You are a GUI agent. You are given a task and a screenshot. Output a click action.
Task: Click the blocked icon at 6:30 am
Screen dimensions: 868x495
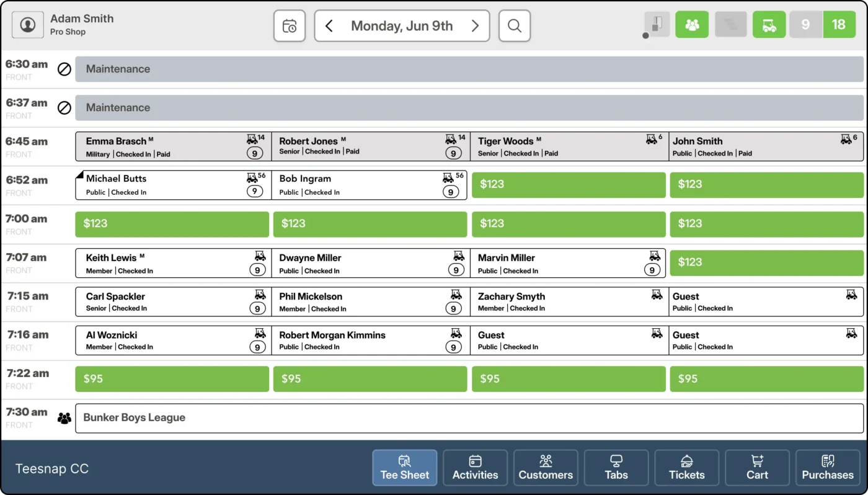click(x=64, y=69)
